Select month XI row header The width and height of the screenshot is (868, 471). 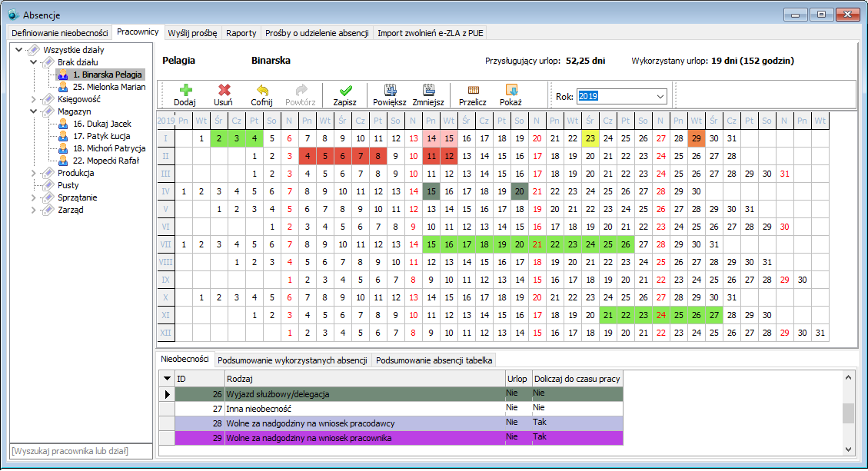pos(165,316)
